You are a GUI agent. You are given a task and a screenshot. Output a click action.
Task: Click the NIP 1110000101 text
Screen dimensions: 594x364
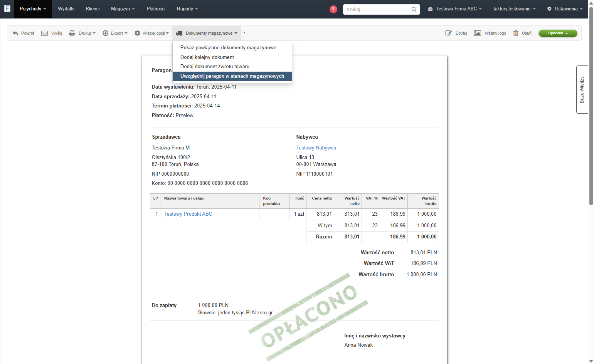click(x=315, y=174)
